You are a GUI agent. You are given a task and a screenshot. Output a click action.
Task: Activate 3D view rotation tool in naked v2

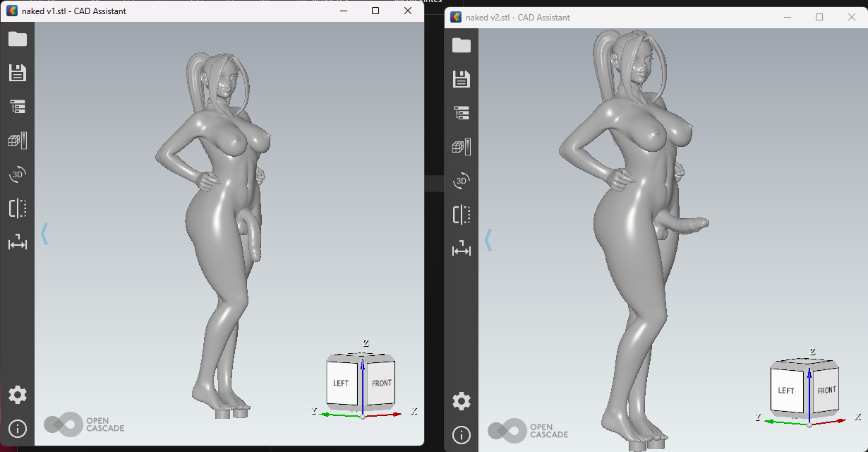click(461, 181)
